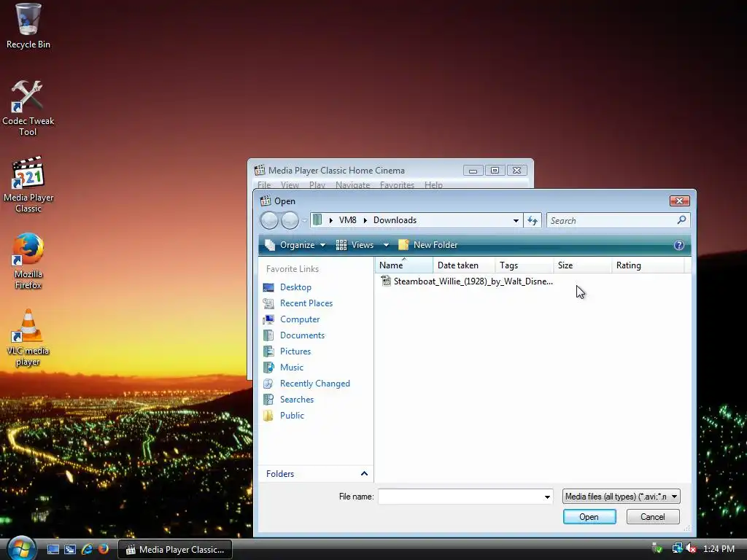This screenshot has width=747, height=560.
Task: Expand the Folders pane chevron
Action: tap(364, 473)
